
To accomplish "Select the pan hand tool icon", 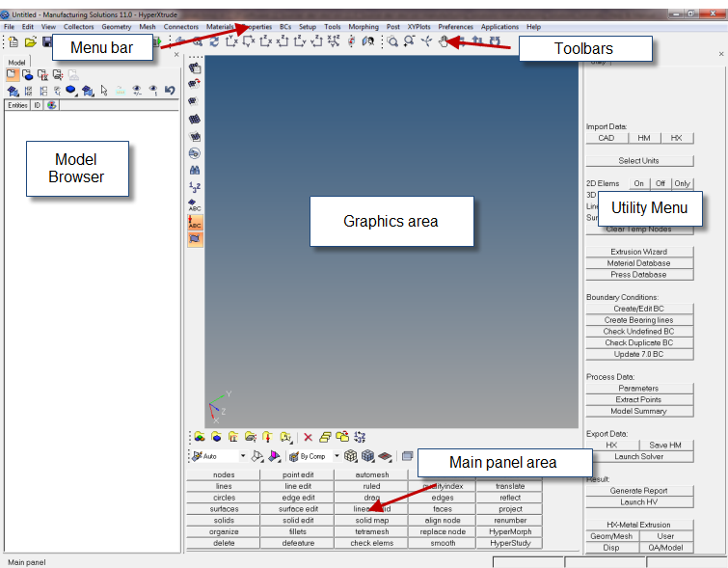I will click(444, 41).
